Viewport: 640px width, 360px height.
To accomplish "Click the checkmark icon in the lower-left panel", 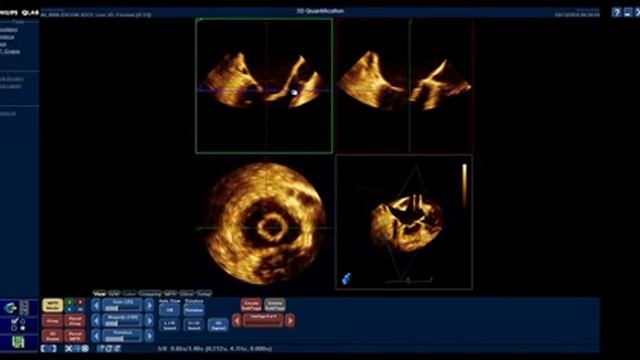I will pos(15,321).
